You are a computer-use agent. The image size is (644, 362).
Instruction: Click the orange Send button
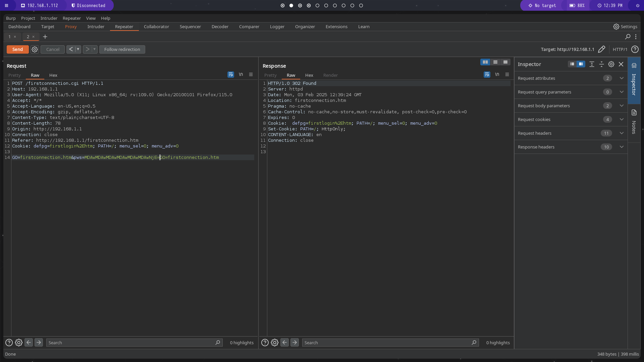[17, 49]
